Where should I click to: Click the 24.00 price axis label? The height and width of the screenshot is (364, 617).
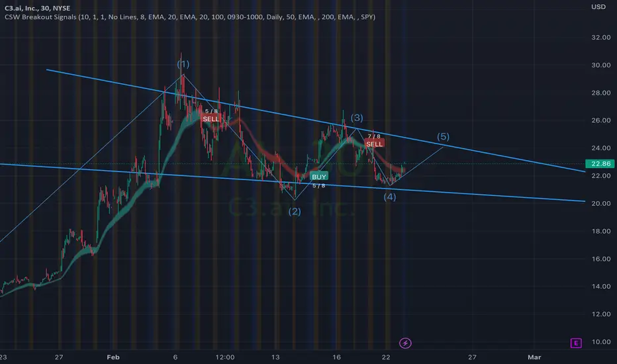(601, 148)
